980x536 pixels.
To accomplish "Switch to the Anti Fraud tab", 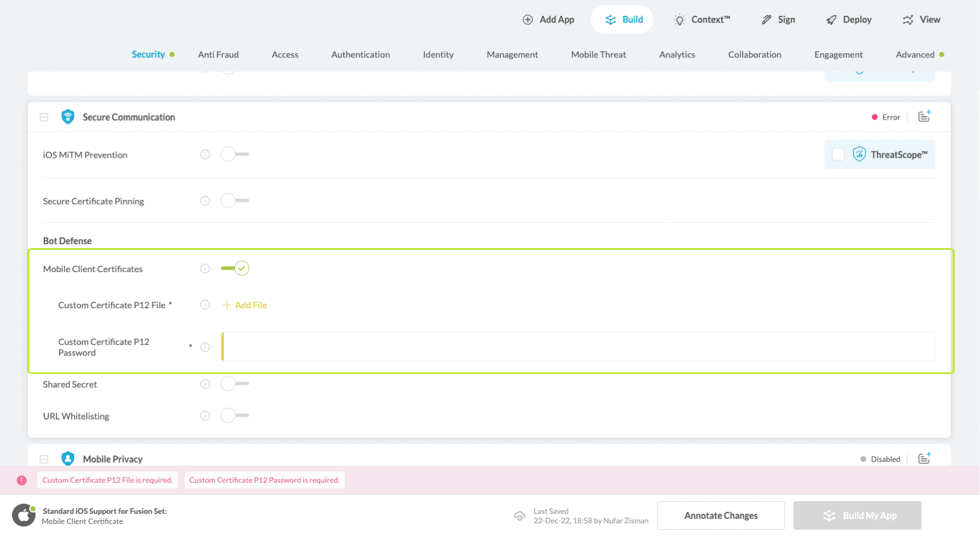I will coord(218,54).
